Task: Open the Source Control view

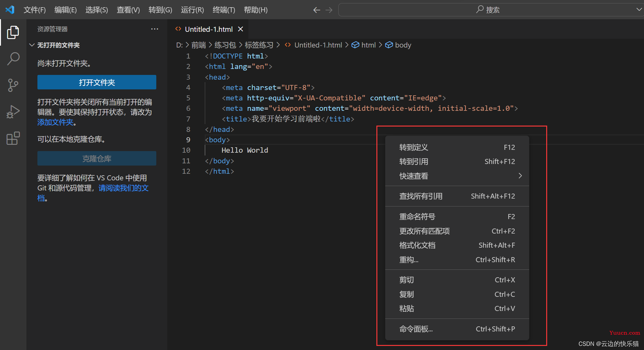Action: [x=13, y=85]
